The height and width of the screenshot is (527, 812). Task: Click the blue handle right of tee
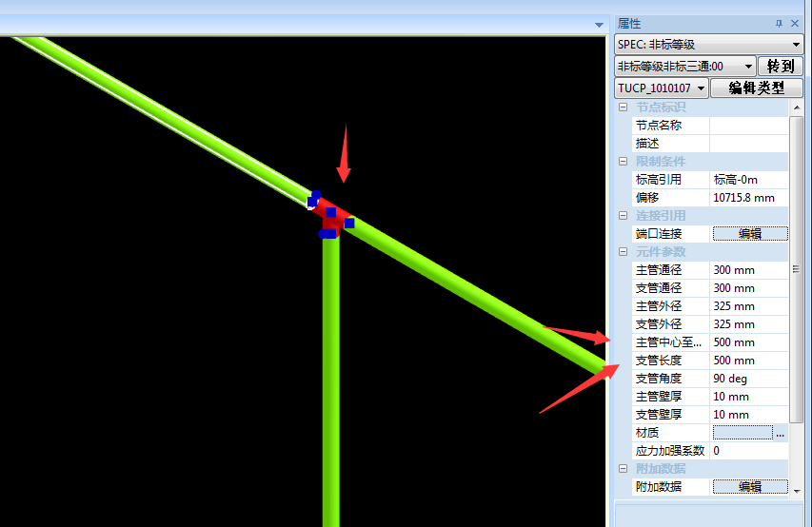click(x=349, y=223)
